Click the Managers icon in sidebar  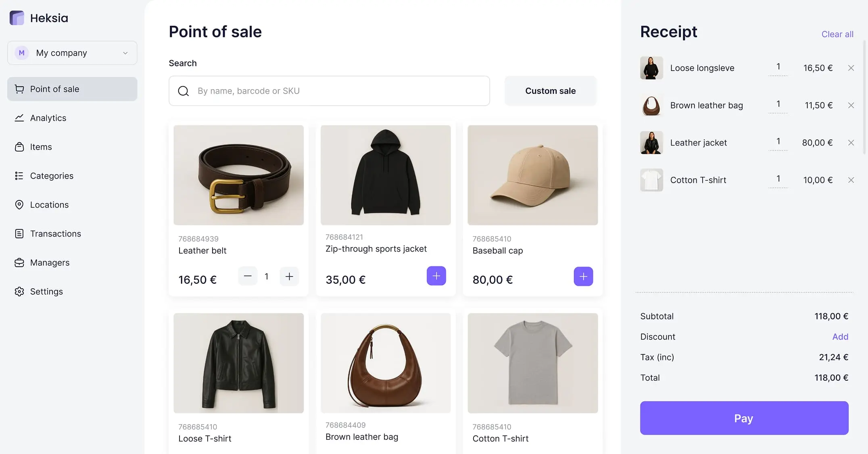19,263
